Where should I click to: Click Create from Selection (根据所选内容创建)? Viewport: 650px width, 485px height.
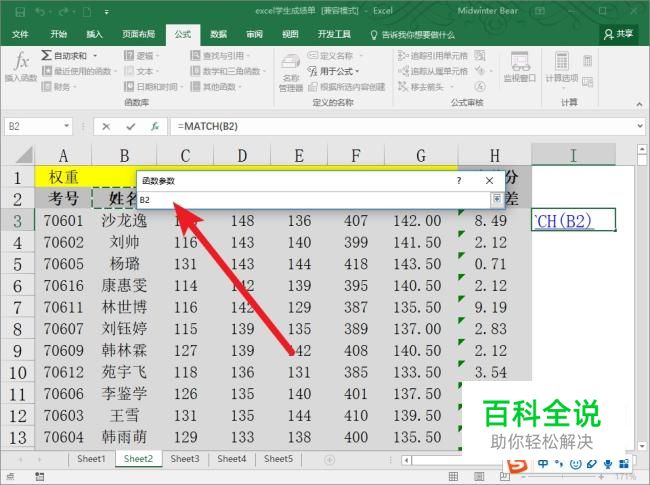click(x=347, y=87)
